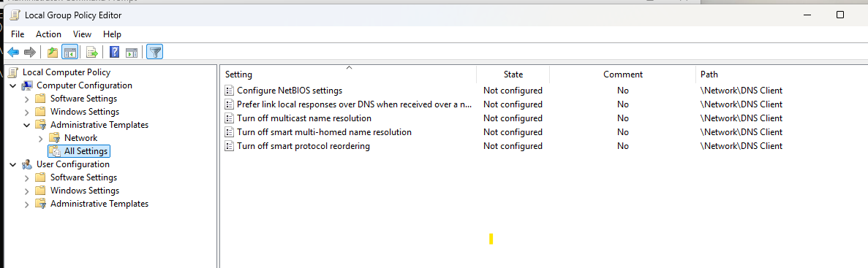Image resolution: width=868 pixels, height=268 pixels.
Task: Sort by the Path column header
Action: 782,74
